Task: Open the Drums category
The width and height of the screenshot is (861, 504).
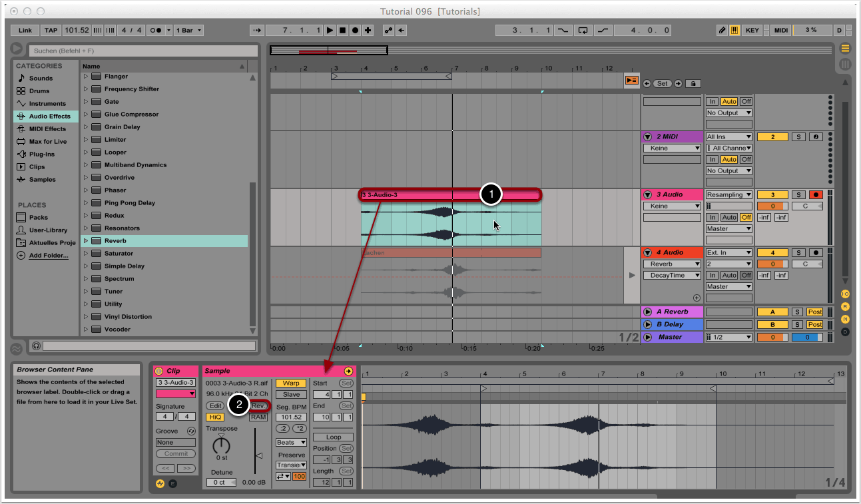Action: click(x=39, y=91)
